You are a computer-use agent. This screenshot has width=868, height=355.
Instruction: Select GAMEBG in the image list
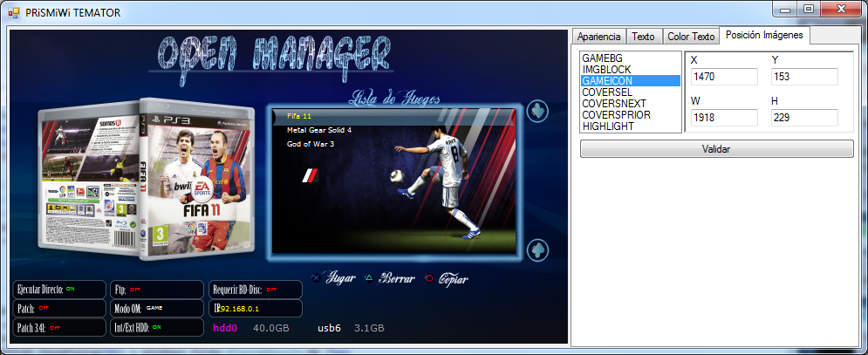(630, 58)
